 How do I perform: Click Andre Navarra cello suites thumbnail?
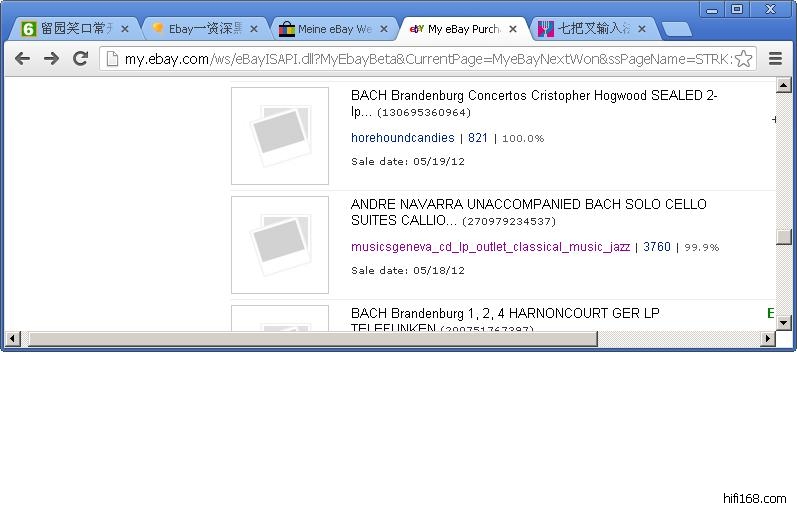[280, 245]
